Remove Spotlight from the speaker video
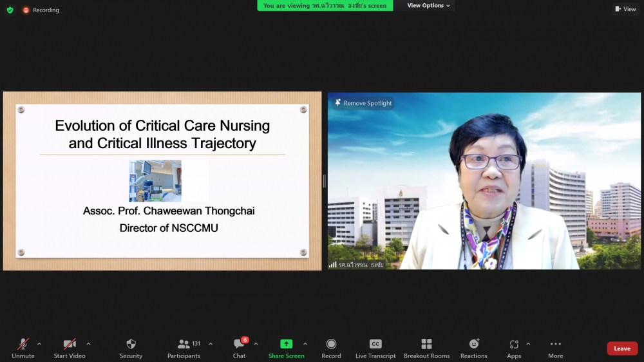This screenshot has width=644, height=362. tap(363, 103)
